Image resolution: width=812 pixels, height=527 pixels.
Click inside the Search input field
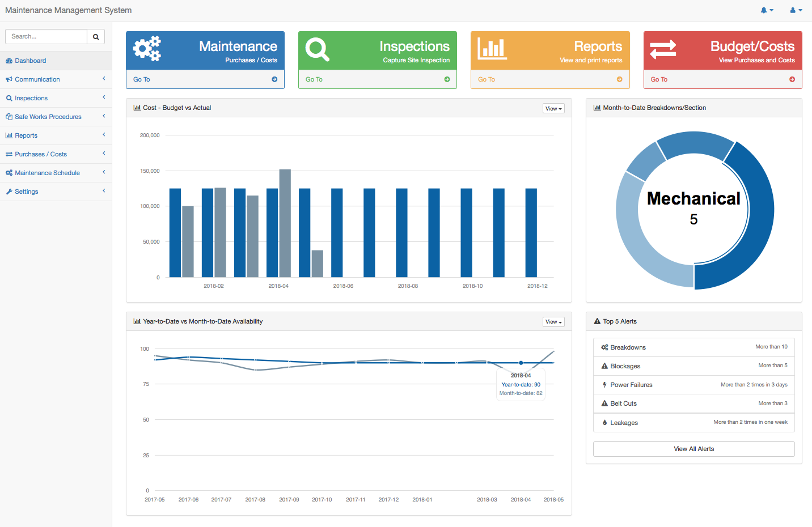[46, 37]
